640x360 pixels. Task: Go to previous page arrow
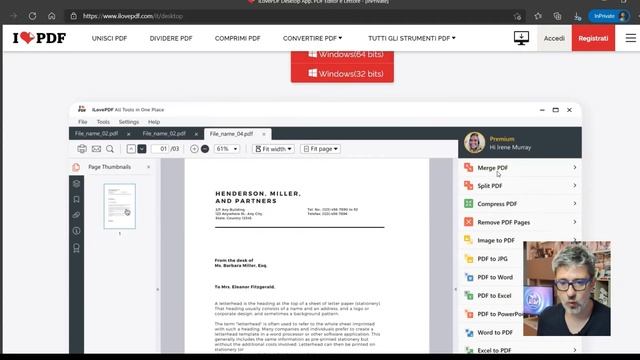pos(131,149)
